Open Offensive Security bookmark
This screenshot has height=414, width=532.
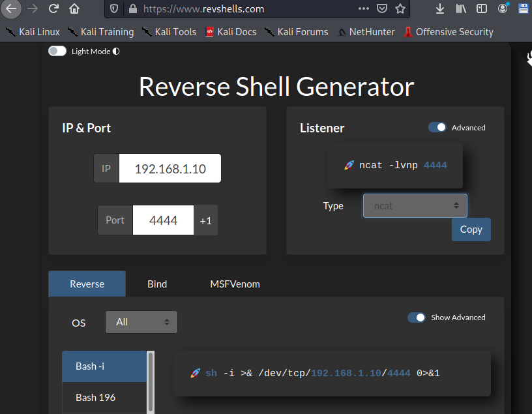(x=448, y=32)
